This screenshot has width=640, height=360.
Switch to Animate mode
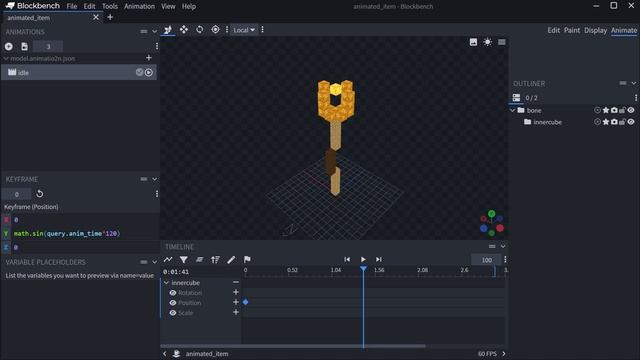[624, 30]
